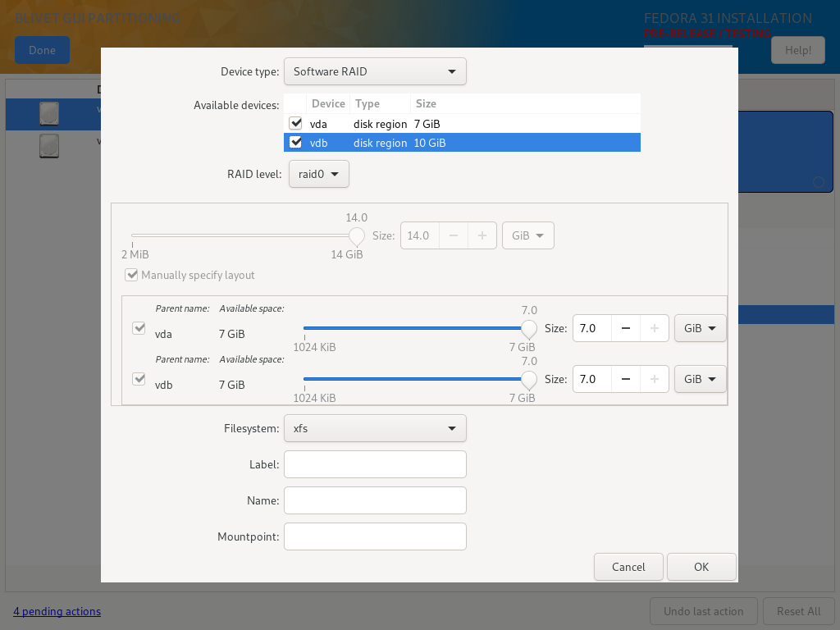Click the vdb size slider handle
840x630 pixels.
(529, 379)
